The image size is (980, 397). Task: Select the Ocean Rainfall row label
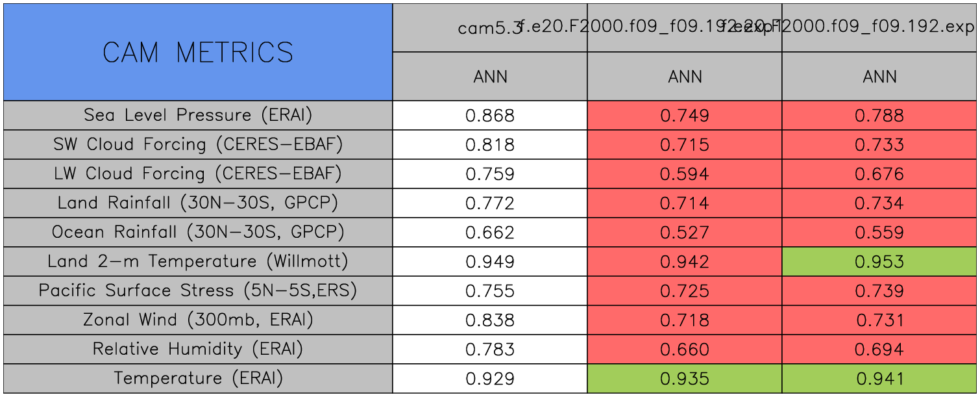[198, 233]
